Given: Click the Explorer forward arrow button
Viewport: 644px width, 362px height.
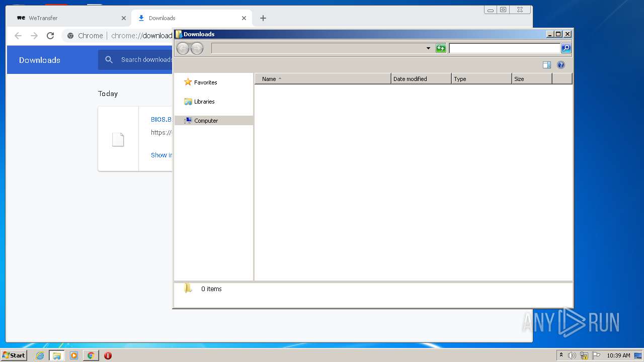Looking at the screenshot, I should 197,48.
